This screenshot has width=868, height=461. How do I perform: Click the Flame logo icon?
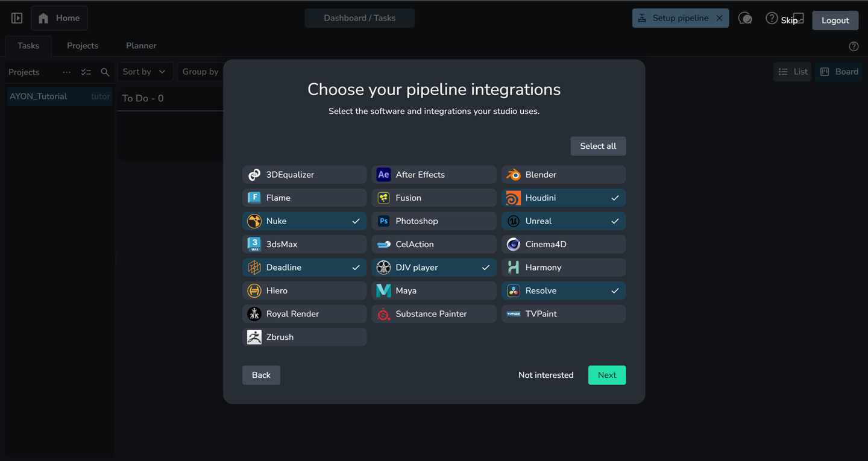(254, 198)
